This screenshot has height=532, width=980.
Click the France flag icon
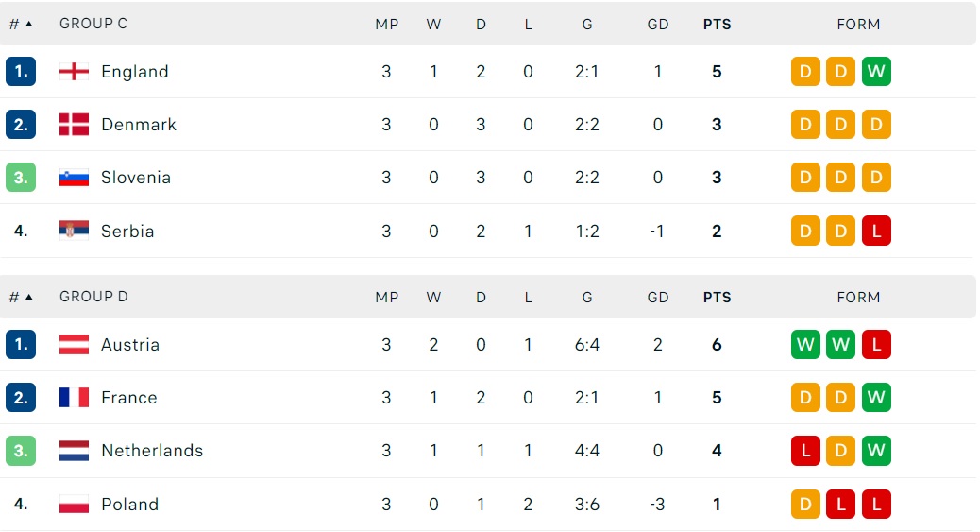[x=74, y=398]
